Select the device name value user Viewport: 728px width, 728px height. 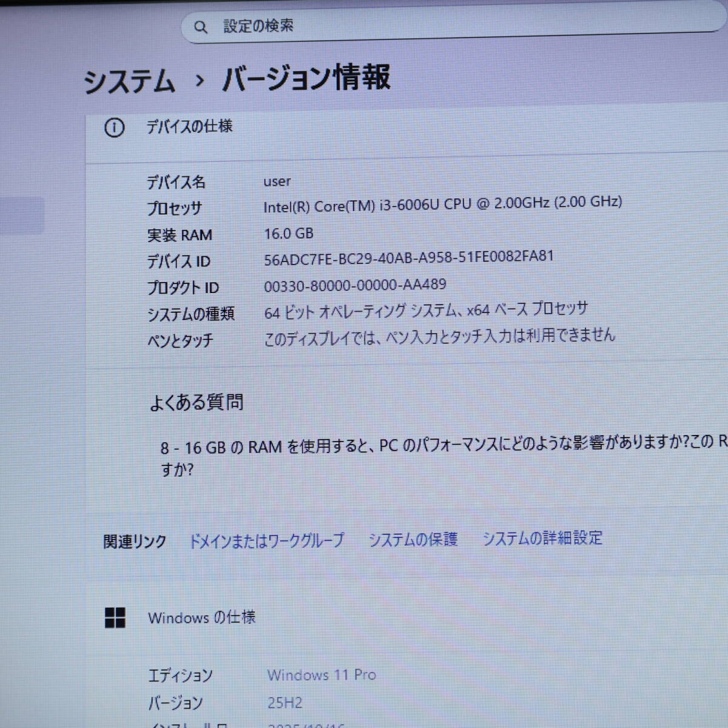coord(277,181)
